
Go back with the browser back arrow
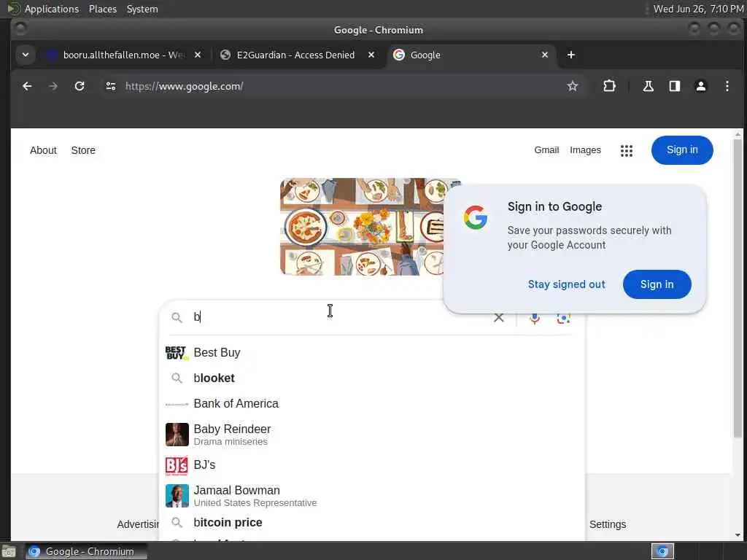[x=27, y=86]
